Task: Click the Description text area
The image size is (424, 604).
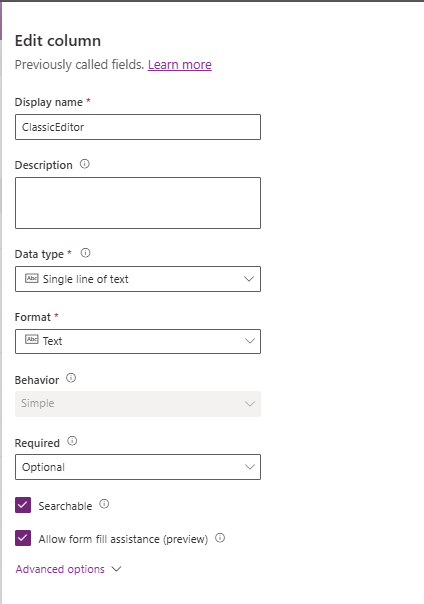Action: [138, 203]
